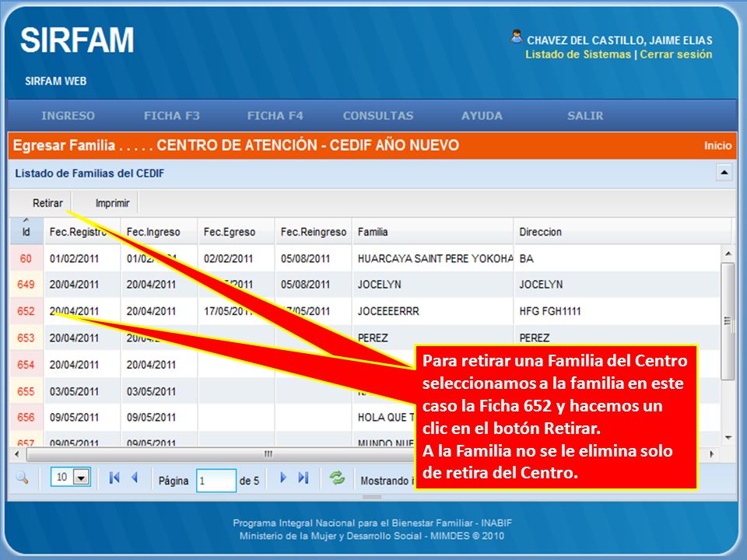747x560 pixels.
Task: Select the row with Id 649
Action: (365, 285)
